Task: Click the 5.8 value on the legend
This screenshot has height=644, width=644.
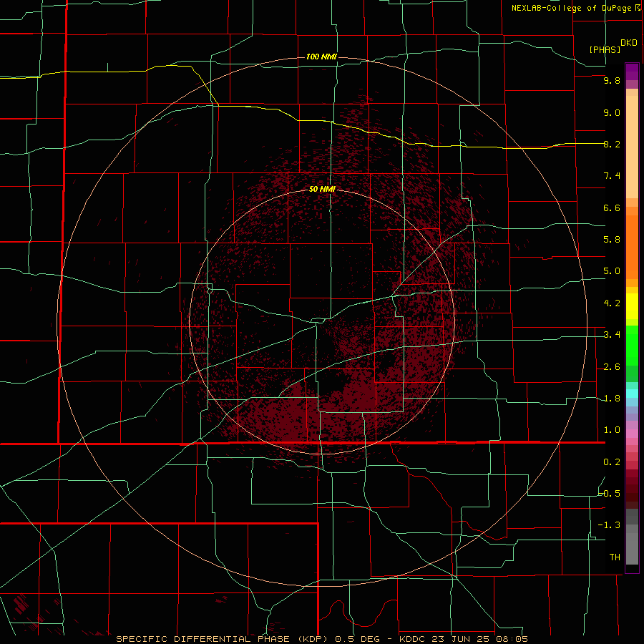Action: (612, 240)
